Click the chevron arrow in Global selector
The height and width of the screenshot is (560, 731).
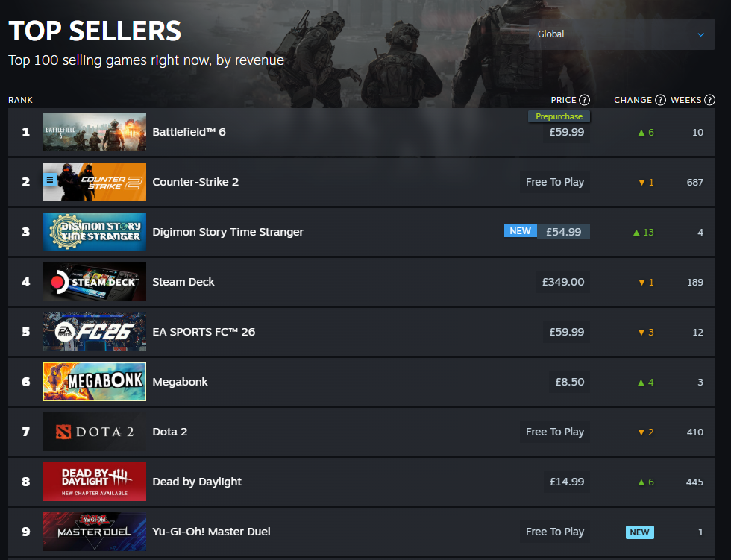point(700,34)
